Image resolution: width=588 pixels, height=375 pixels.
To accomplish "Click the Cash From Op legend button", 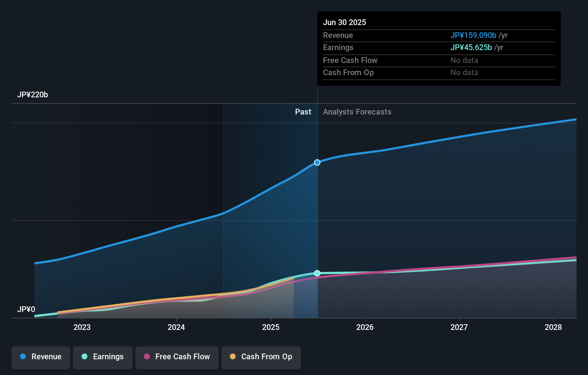I will coord(261,357).
